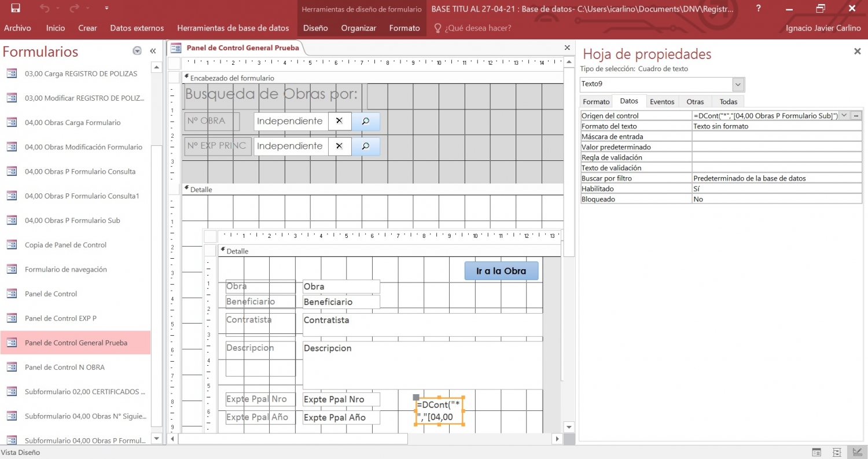Select the Expte Ppal Nro text field

click(x=341, y=399)
